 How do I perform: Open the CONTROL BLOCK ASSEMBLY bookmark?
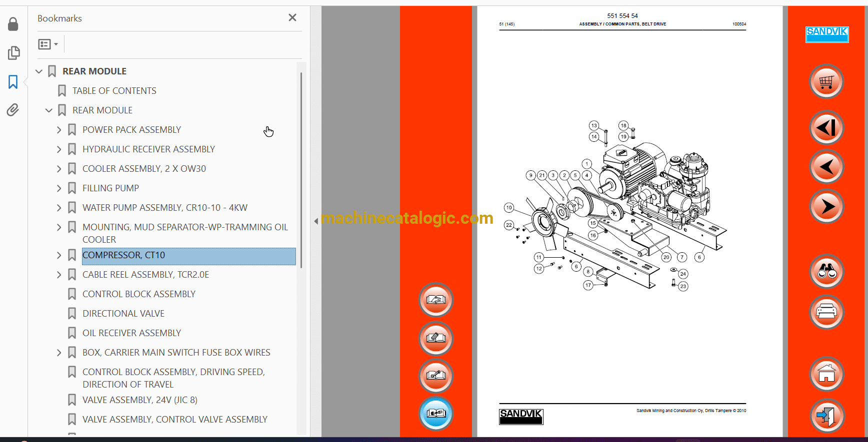click(139, 294)
